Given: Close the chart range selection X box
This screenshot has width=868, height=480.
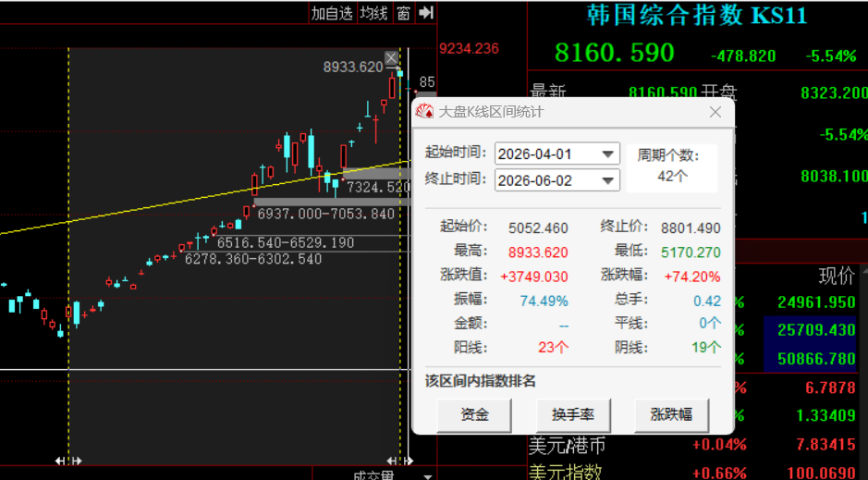Looking at the screenshot, I should coord(391,57).
